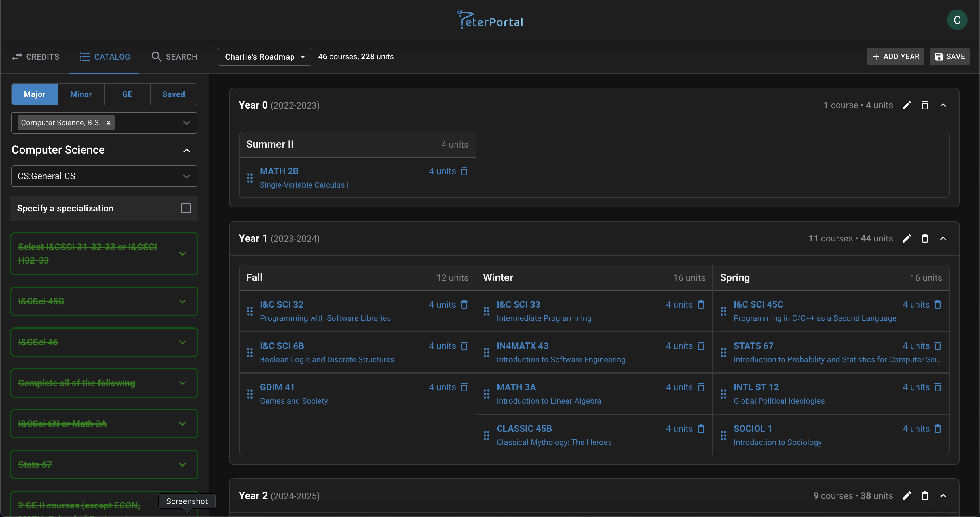
Task: Check the Specify a specialization box
Action: tap(186, 208)
